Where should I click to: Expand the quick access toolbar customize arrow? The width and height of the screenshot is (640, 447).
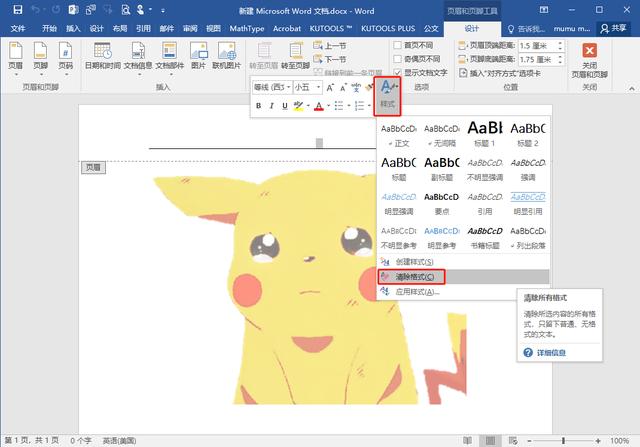click(x=163, y=10)
